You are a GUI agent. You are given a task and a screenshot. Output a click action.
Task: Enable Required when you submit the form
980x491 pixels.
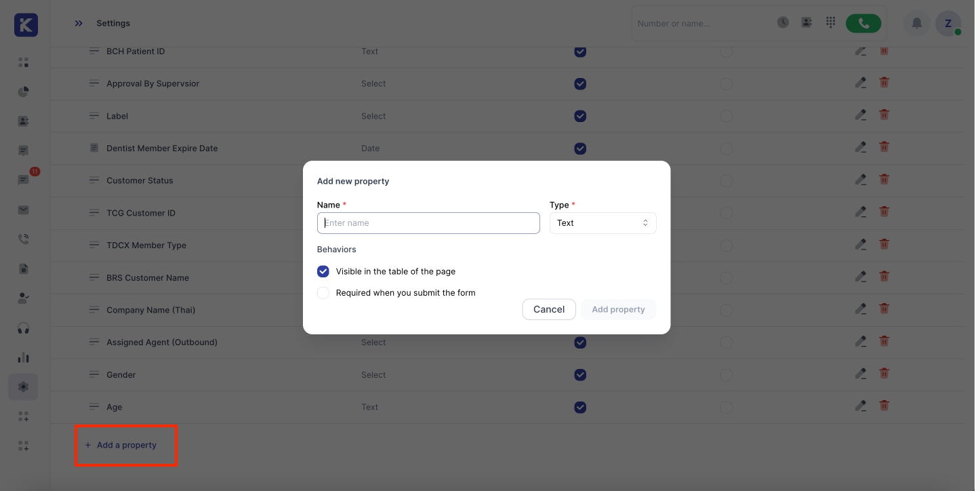tap(323, 293)
